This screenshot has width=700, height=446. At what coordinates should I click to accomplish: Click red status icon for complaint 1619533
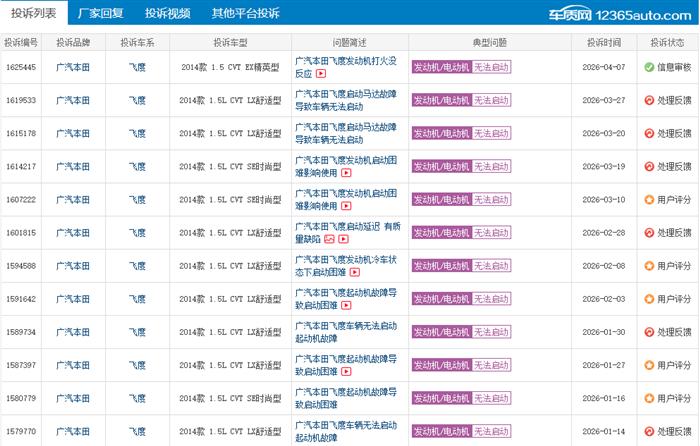[x=649, y=100]
